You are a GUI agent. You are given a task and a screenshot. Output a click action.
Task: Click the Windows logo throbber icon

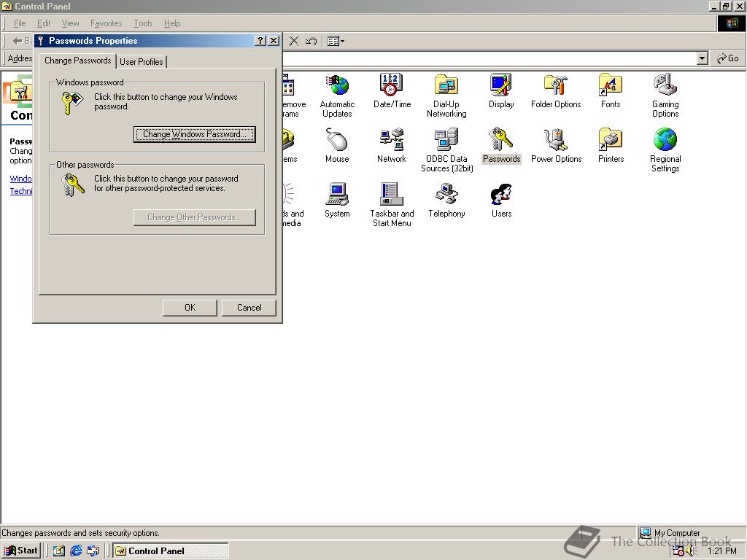pos(731,23)
